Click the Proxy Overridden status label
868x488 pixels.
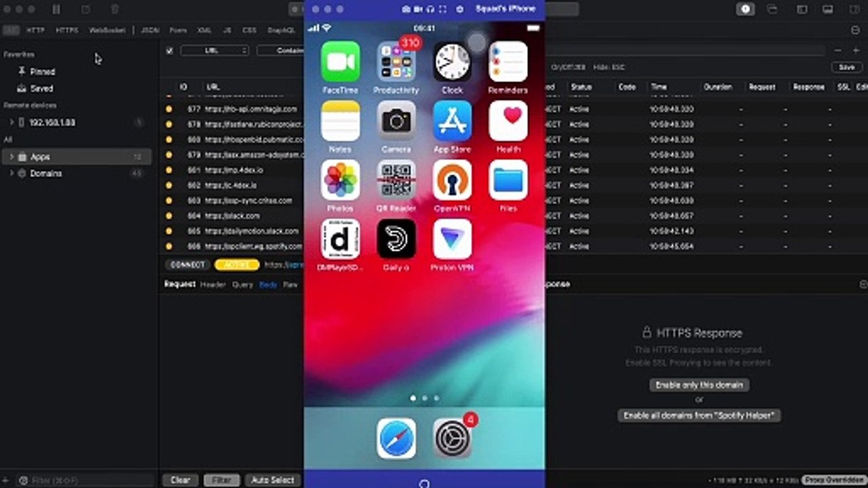click(x=834, y=480)
